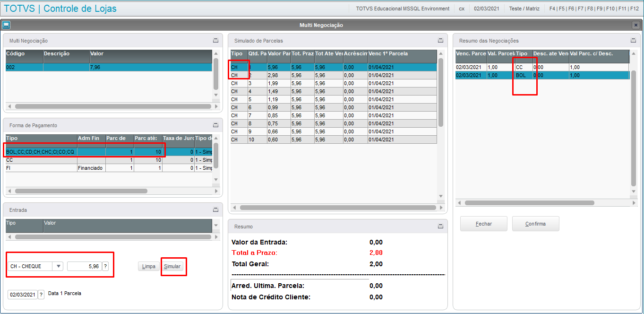Open the Entrada grid column dropdown arrow
The image size is (644, 314).
pos(216,226)
